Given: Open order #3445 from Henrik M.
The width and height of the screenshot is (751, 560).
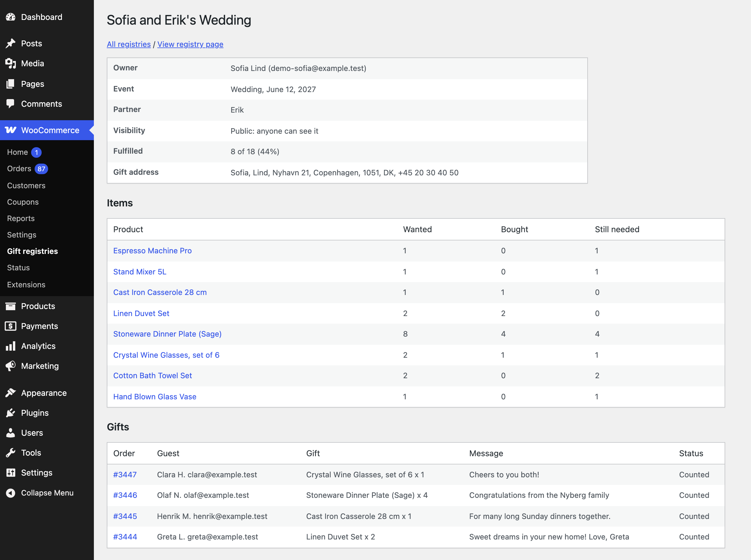Looking at the screenshot, I should point(125,517).
